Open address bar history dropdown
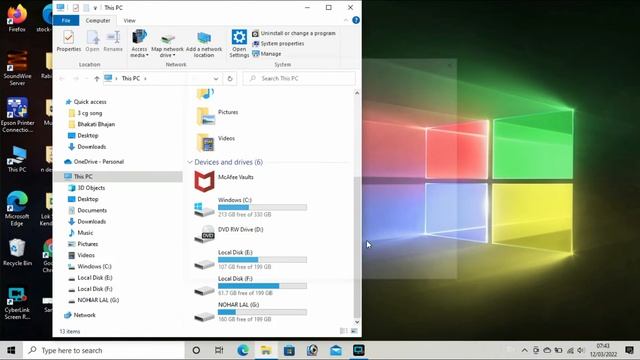Screen dimensions: 640x360 [x=216, y=78]
